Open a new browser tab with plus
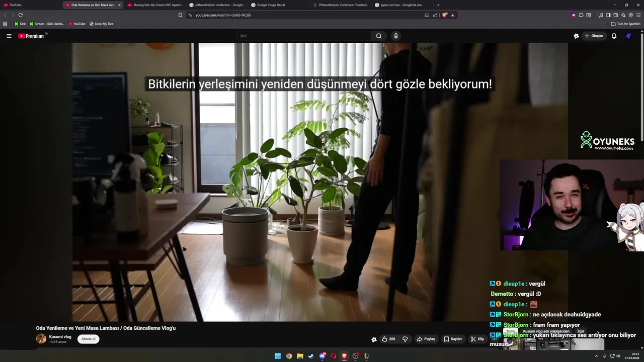 [x=438, y=5]
